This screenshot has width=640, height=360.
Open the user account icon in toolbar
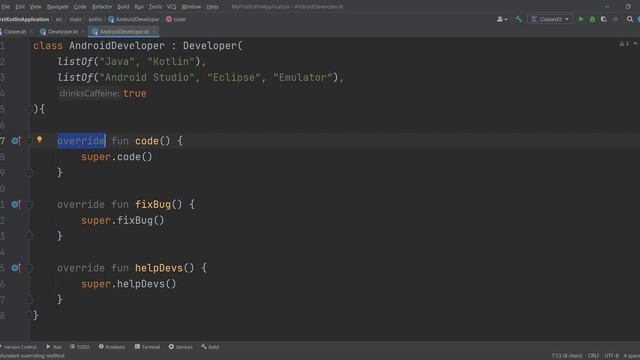click(x=502, y=19)
